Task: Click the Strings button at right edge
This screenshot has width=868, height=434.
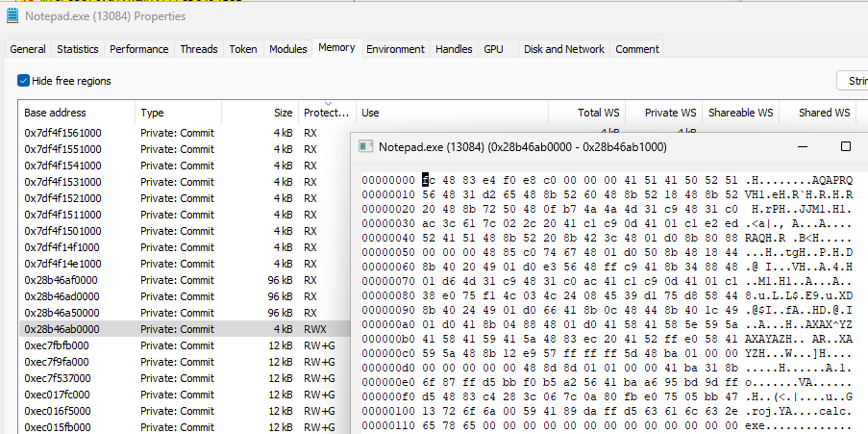Action: [853, 81]
